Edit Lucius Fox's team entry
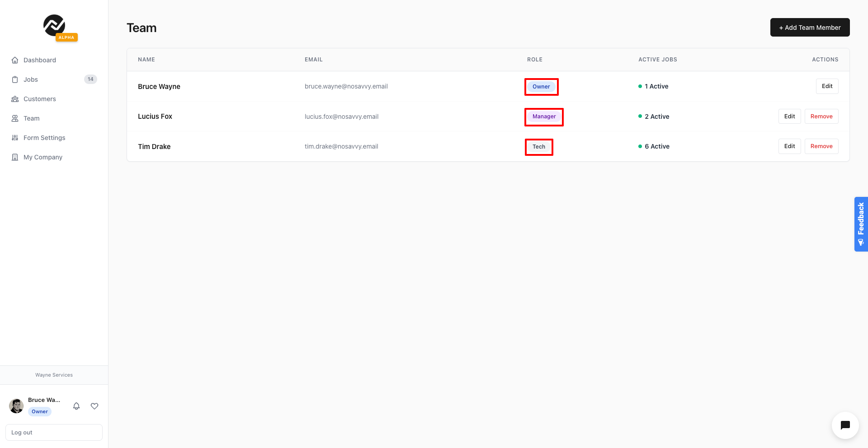 [789, 117]
